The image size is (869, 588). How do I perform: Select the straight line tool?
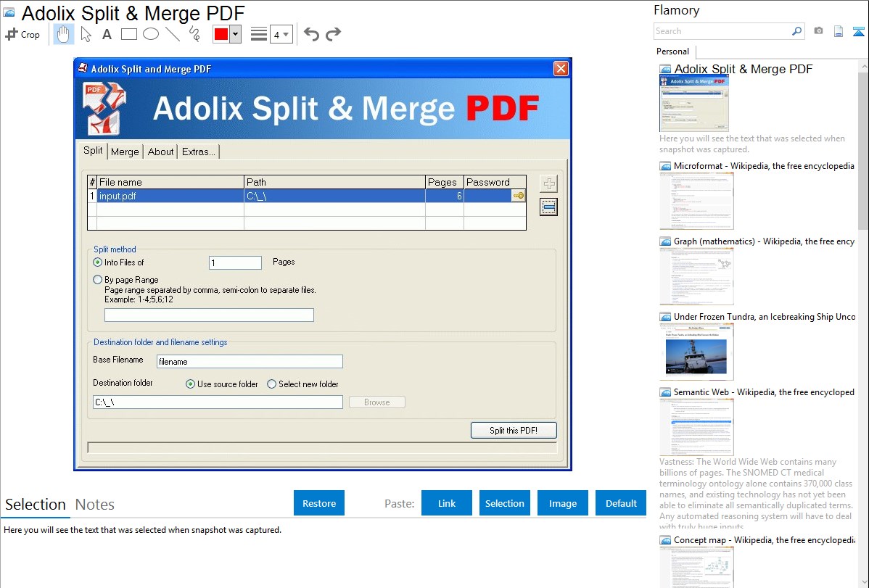coord(173,34)
